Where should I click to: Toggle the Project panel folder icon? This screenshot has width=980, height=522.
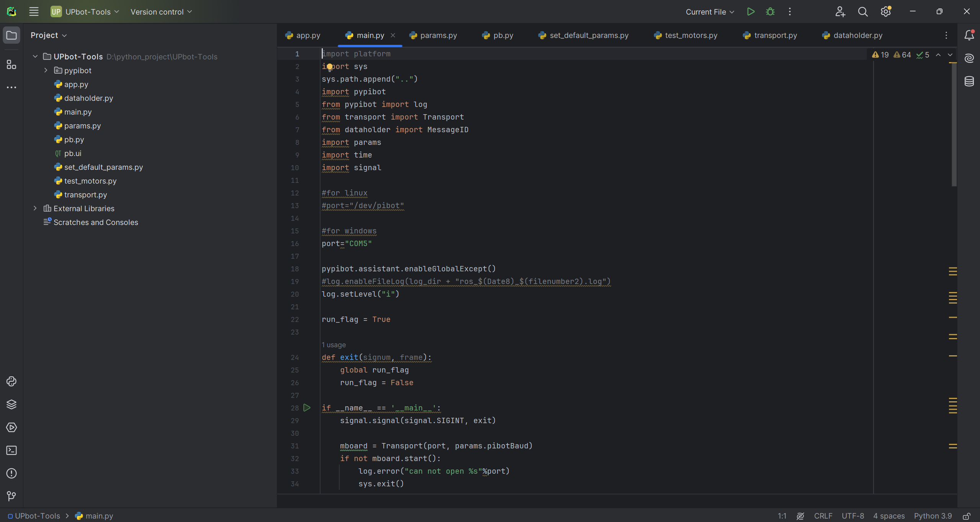click(11, 35)
